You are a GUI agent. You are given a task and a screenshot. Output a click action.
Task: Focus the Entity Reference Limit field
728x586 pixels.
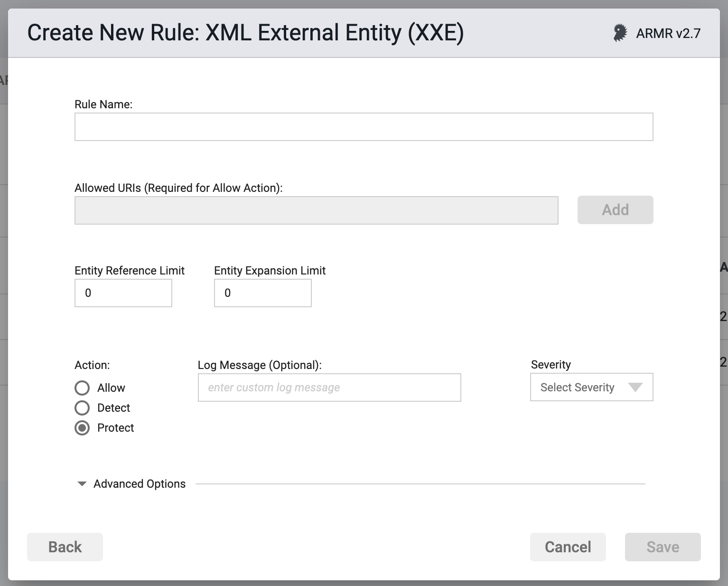pyautogui.click(x=123, y=293)
